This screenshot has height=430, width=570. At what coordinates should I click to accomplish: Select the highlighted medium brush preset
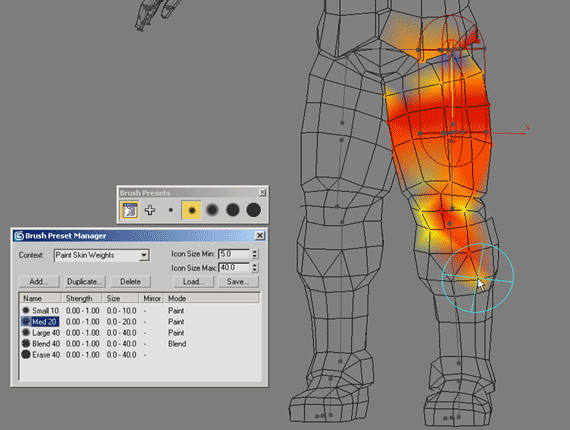pyautogui.click(x=191, y=210)
